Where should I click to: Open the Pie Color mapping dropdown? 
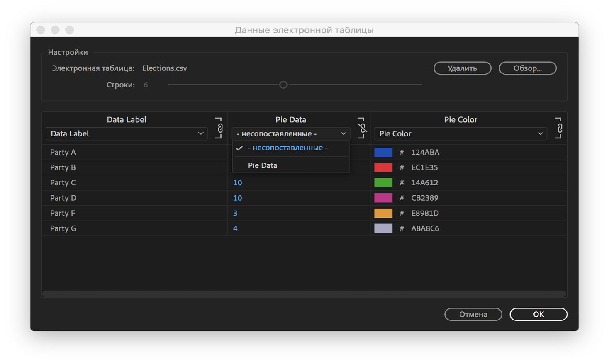click(x=460, y=133)
